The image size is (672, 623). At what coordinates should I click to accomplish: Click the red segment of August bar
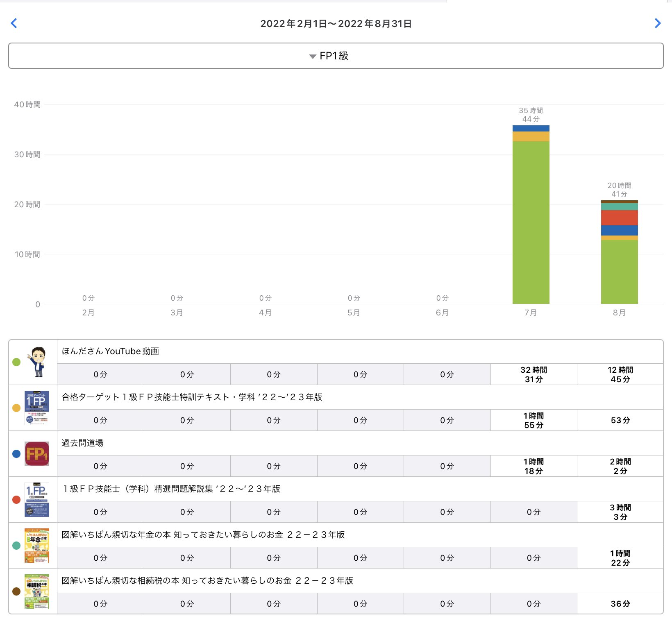pos(619,217)
